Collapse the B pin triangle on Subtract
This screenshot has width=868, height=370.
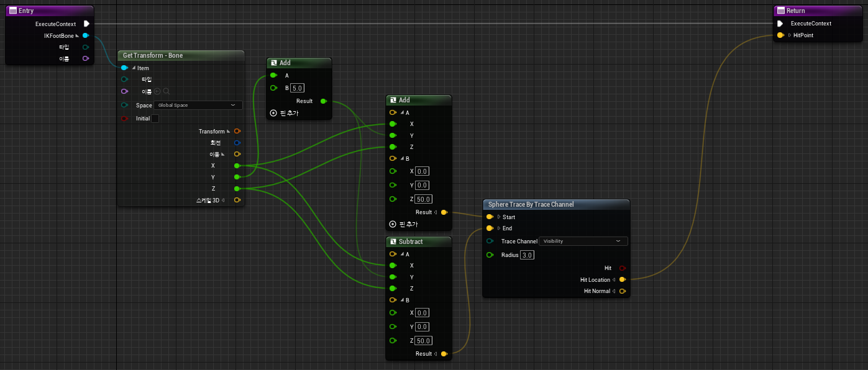(x=401, y=300)
